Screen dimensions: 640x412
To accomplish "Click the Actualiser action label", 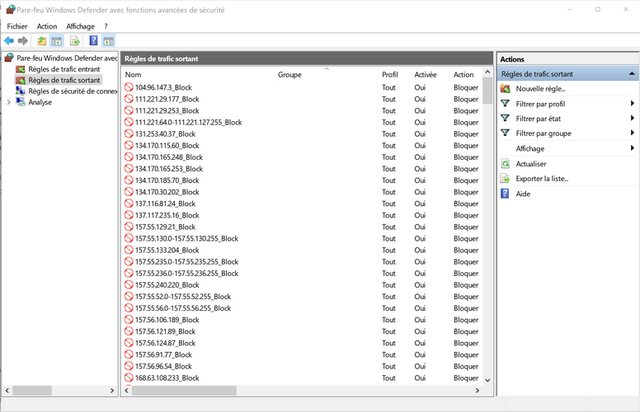I will coord(531,164).
